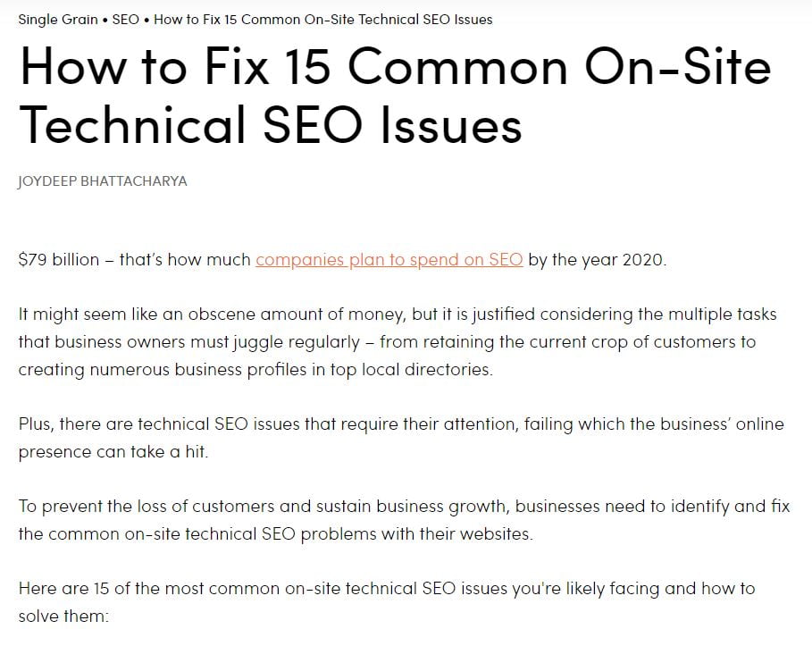812x646 pixels.
Task: Click the main article title heading
Action: [395, 96]
